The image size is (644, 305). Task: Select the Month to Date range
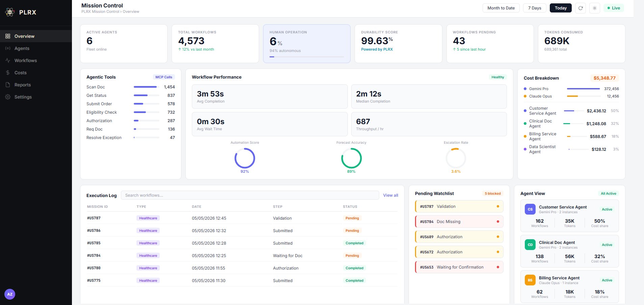click(x=501, y=8)
